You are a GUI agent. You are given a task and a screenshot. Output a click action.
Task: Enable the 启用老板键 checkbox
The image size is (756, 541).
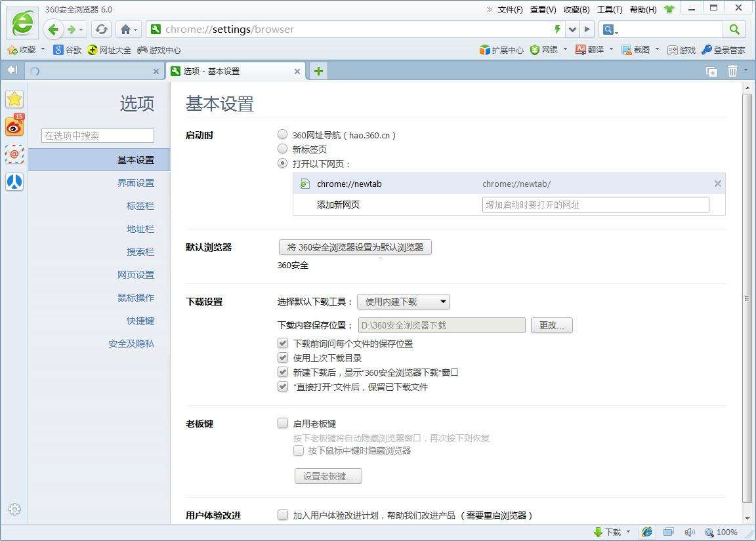coord(283,423)
